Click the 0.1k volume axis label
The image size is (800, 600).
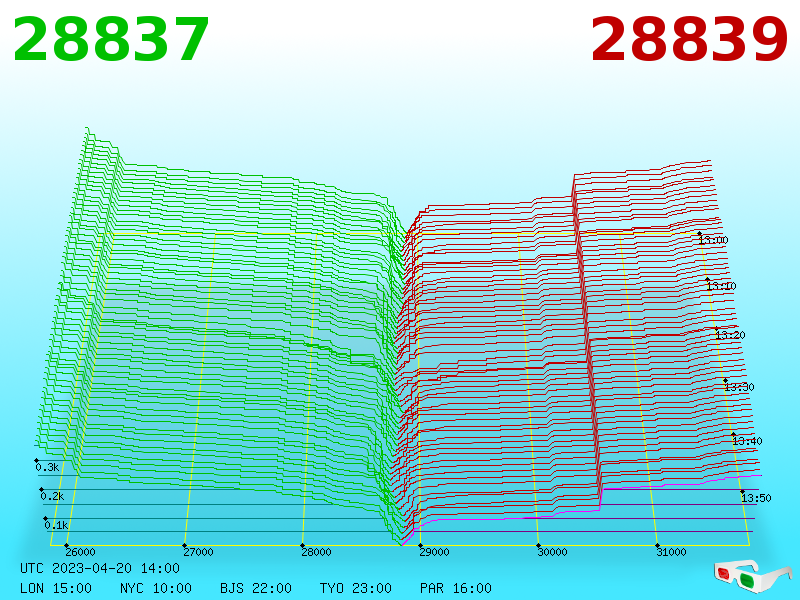pyautogui.click(x=56, y=525)
